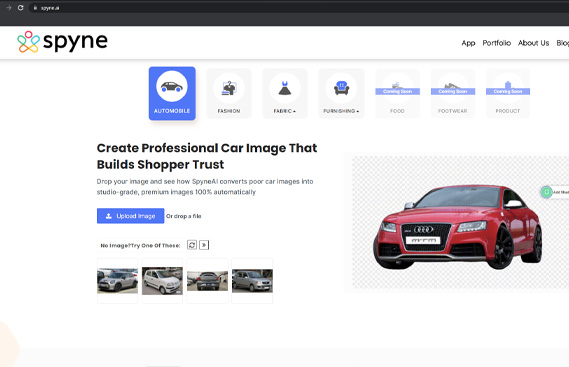
Task: Refresh the sample images with the reload icon
Action: click(192, 245)
